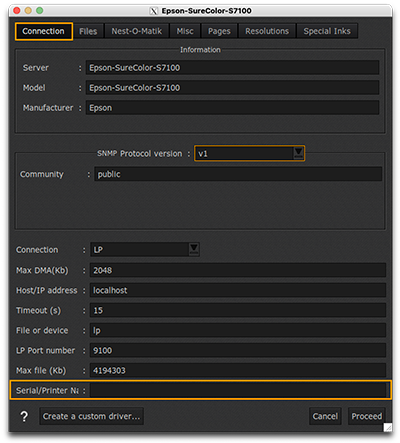Image resolution: width=400 pixels, height=443 pixels.
Task: Click the LP Port number field
Action: click(x=238, y=350)
